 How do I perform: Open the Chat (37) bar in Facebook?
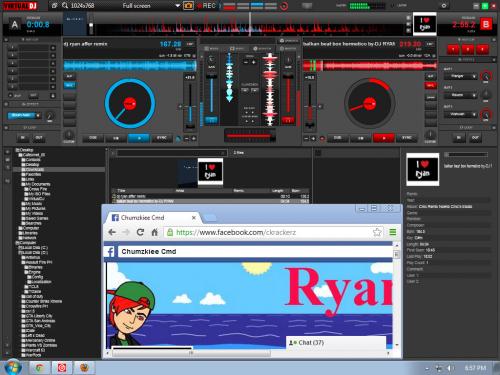(336, 343)
